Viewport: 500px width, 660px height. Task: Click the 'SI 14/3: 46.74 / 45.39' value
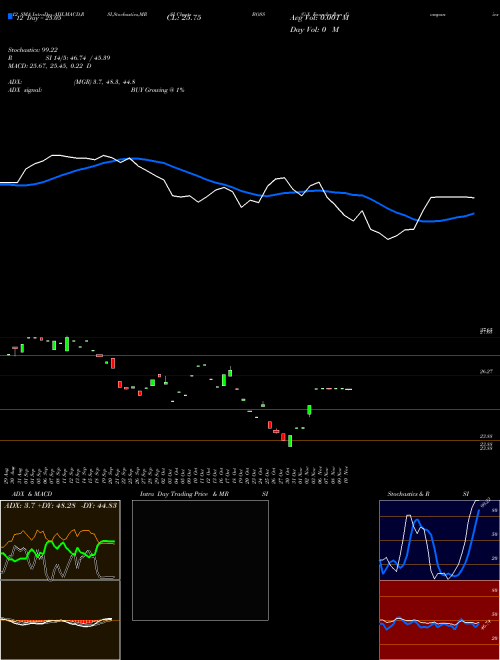click(x=78, y=58)
